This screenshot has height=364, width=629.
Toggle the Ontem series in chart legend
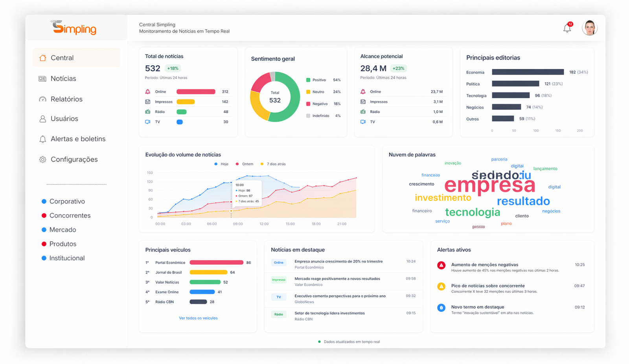click(x=245, y=164)
